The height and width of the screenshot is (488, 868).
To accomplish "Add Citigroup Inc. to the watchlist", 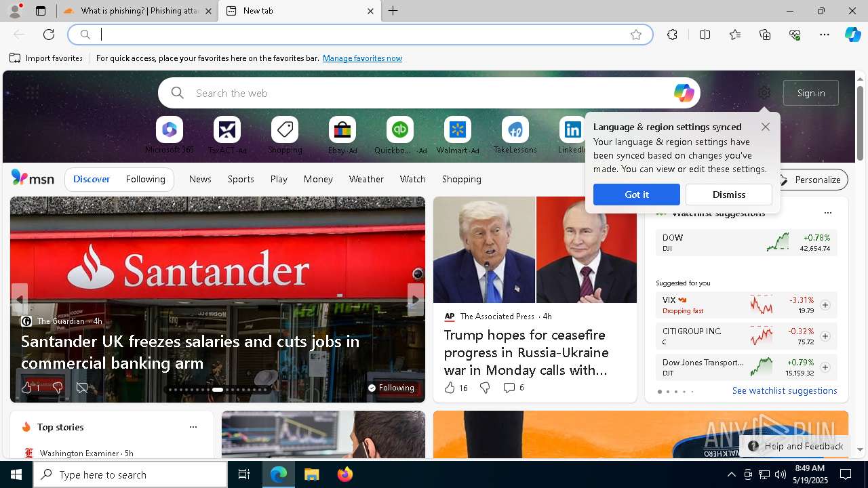I will tap(825, 336).
